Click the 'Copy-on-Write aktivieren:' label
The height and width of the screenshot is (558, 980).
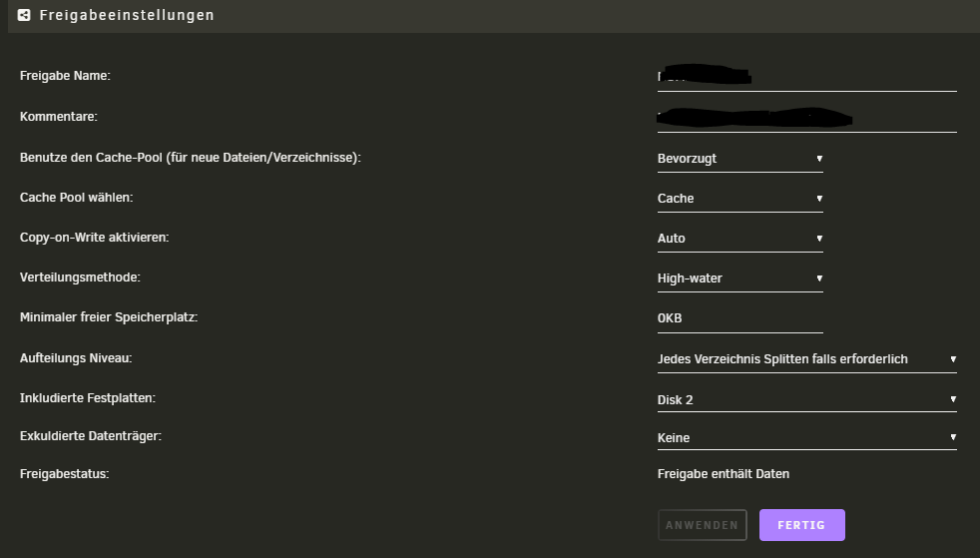tap(95, 238)
